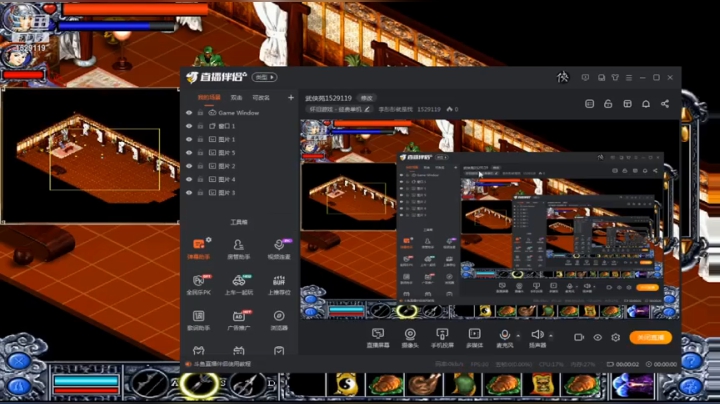
Task: Click the layout grid icon above the preview
Action: [x=627, y=104]
